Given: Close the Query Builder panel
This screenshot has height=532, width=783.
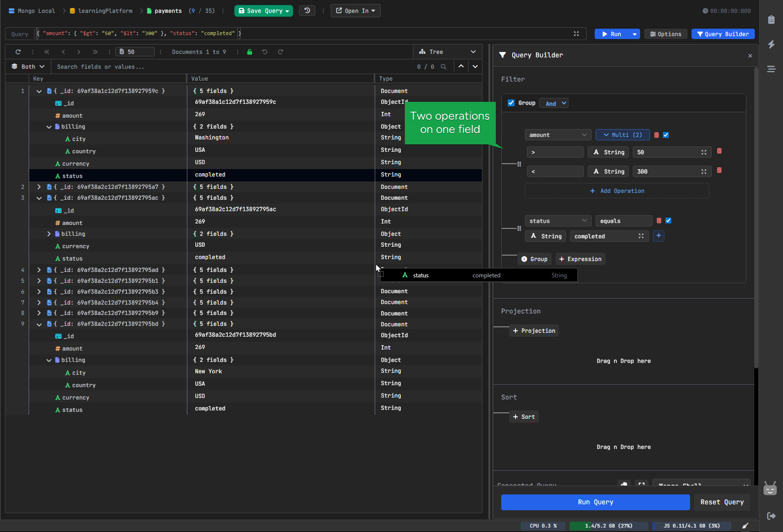Looking at the screenshot, I should [x=750, y=56].
